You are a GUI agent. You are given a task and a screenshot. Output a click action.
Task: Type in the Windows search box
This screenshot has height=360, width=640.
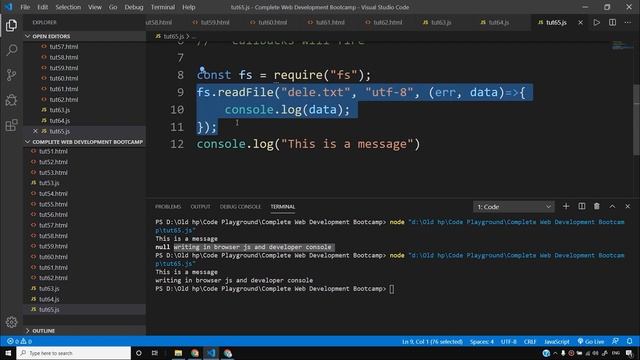(74, 353)
